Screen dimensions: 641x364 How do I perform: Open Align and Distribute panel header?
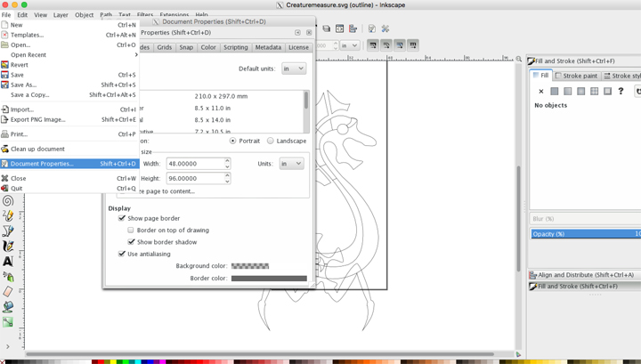point(585,275)
